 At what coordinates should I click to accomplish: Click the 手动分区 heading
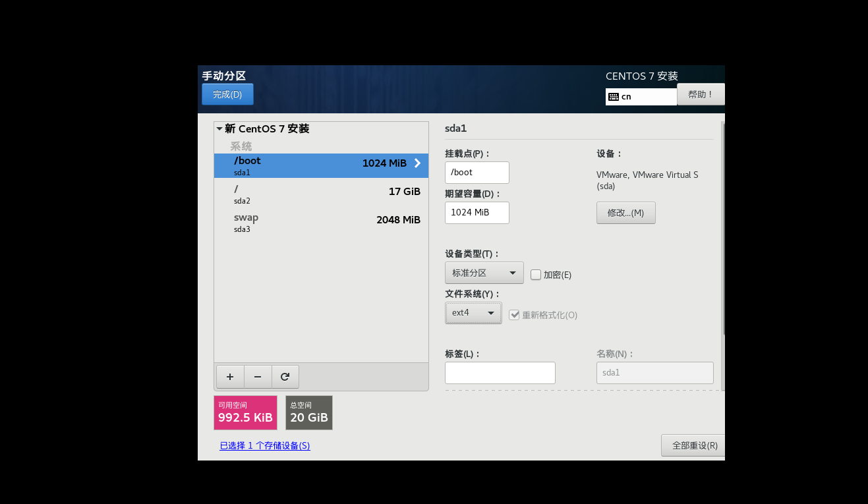[x=224, y=76]
